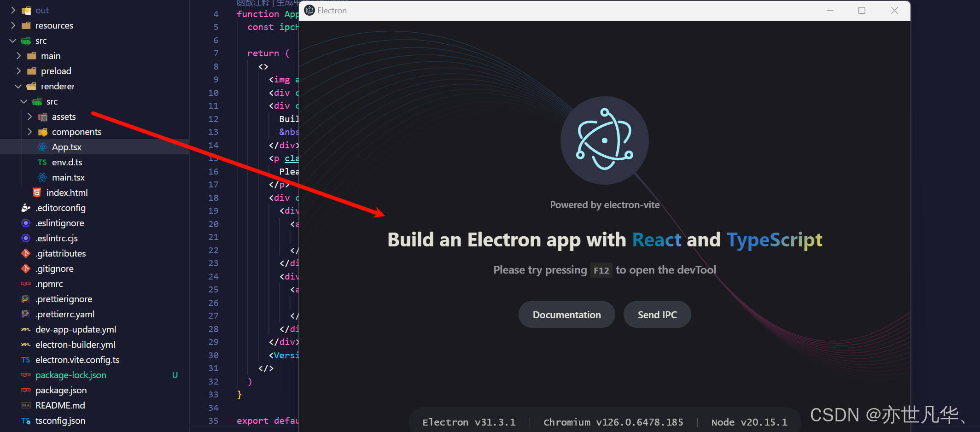Click the React text in the heading
The width and height of the screenshot is (980, 432).
656,239
